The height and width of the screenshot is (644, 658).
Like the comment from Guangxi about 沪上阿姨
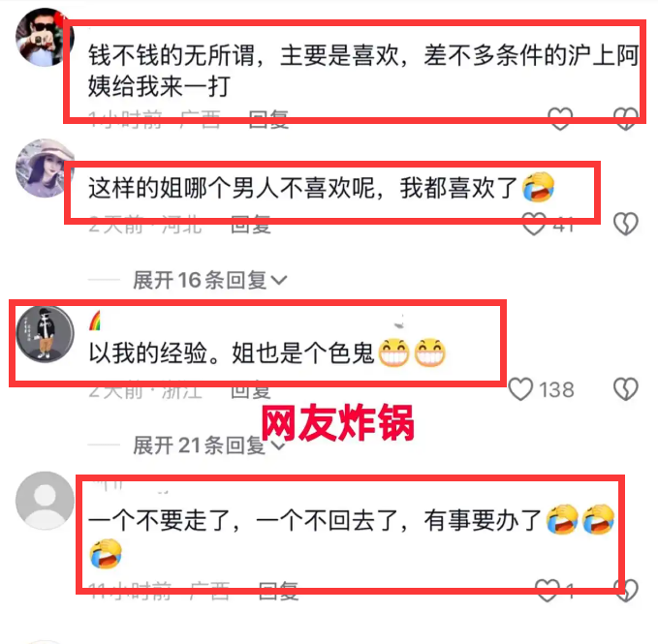(x=560, y=119)
